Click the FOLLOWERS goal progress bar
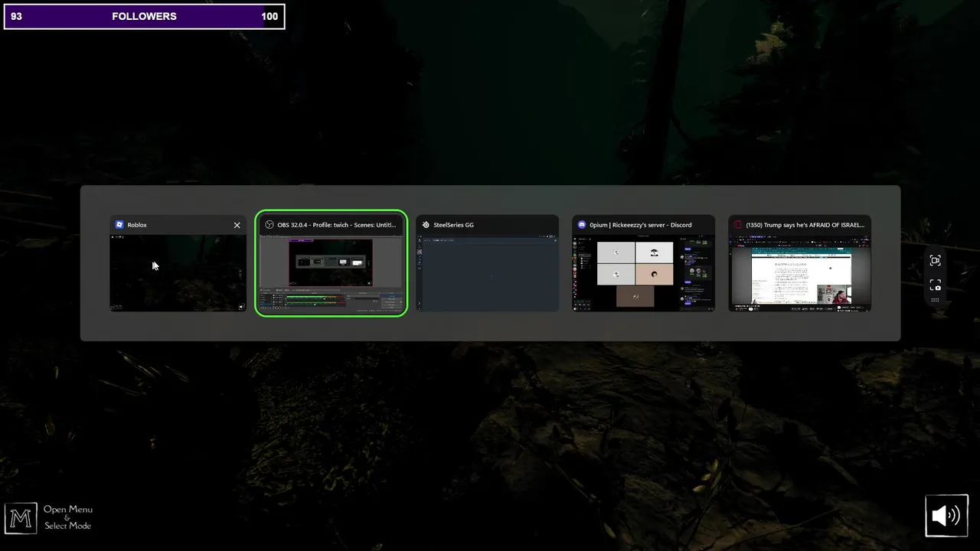The image size is (980, 551). coord(145,16)
